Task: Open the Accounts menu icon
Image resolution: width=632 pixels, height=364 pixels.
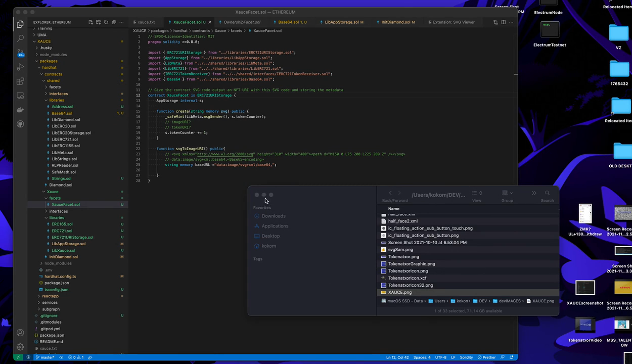Action: point(20,333)
